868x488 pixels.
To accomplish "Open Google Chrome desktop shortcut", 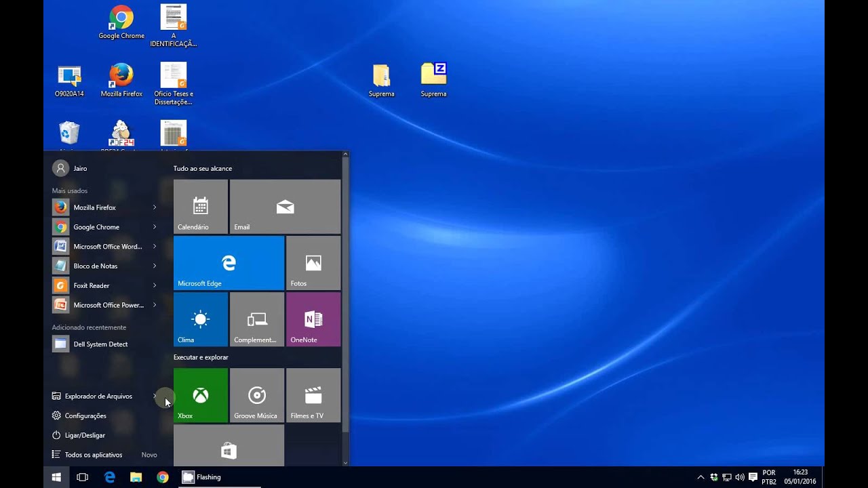I will tap(121, 22).
